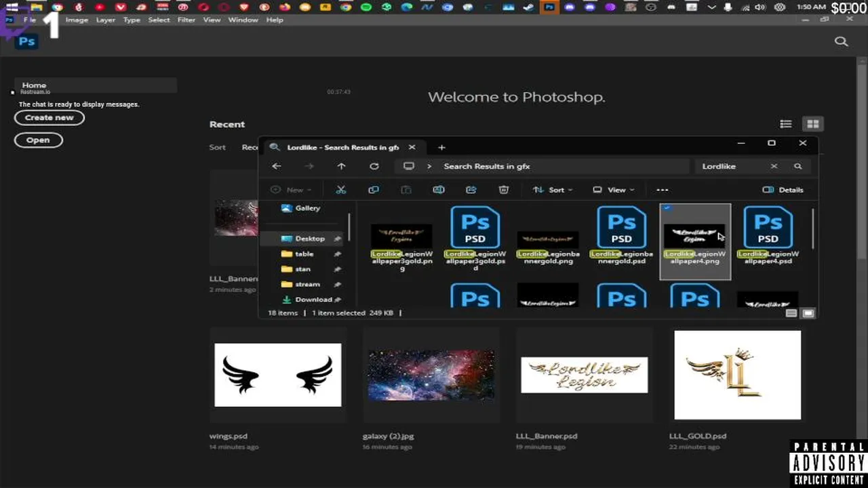The image size is (868, 488).
Task: Click Sort label in Photoshop Recent
Action: 217,147
